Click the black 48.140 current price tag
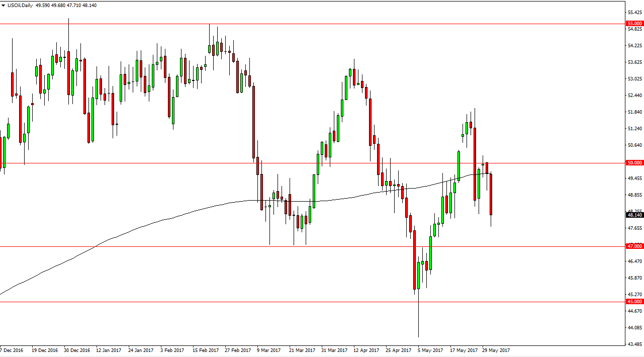Image resolution: width=644 pixels, height=357 pixels. tap(634, 215)
